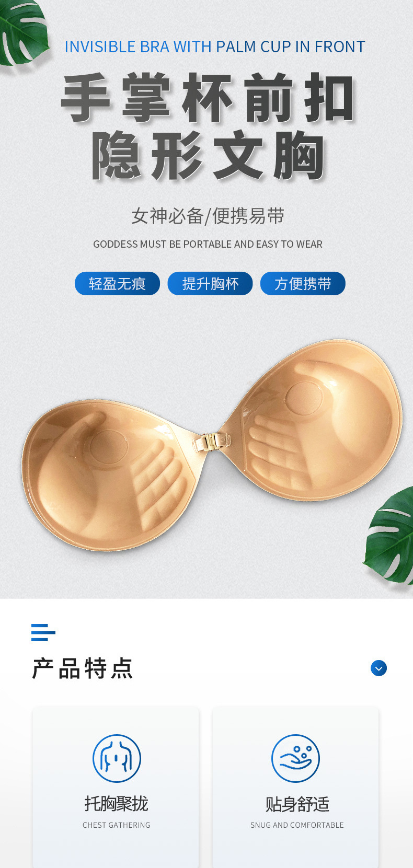Click the 托胸聚拢 feature card
The height and width of the screenshot is (868, 413).
click(x=116, y=787)
